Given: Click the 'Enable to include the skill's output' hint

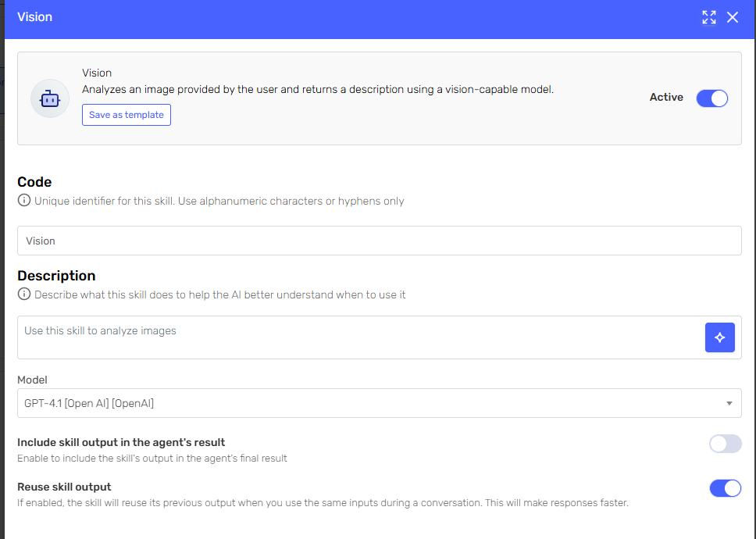Looking at the screenshot, I should pyautogui.click(x=152, y=458).
